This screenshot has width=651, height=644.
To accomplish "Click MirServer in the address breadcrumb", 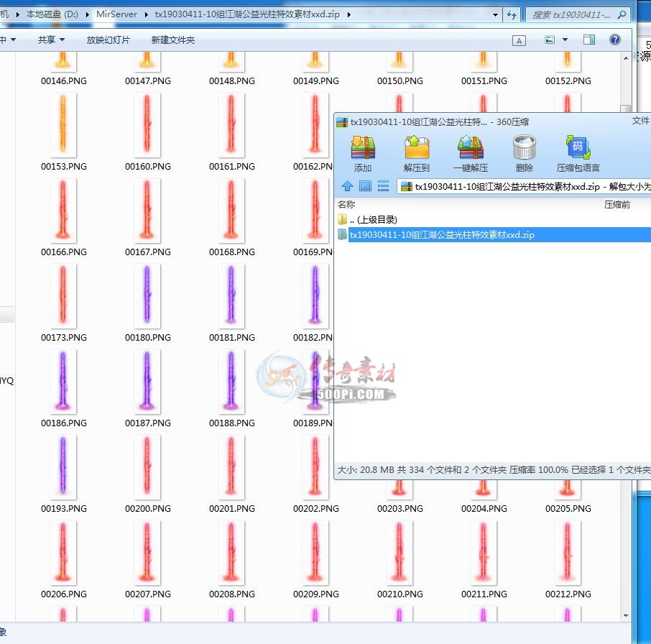I will pyautogui.click(x=116, y=14).
